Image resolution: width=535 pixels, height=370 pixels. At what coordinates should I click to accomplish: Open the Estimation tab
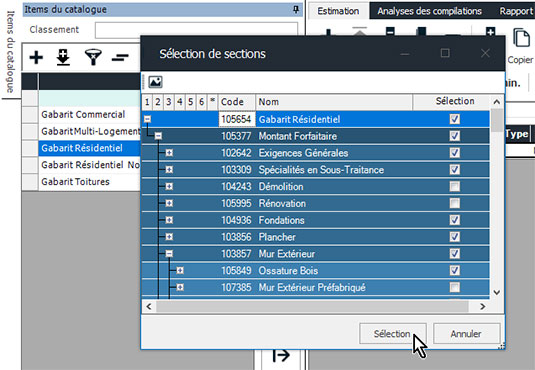click(338, 11)
